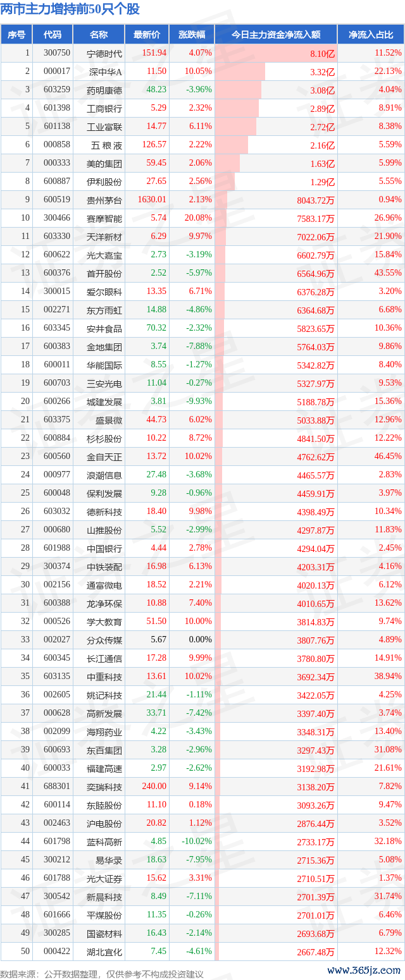Click the 名称 column header
Image resolution: width=405 pixels, height=980 pixels.
click(x=99, y=35)
